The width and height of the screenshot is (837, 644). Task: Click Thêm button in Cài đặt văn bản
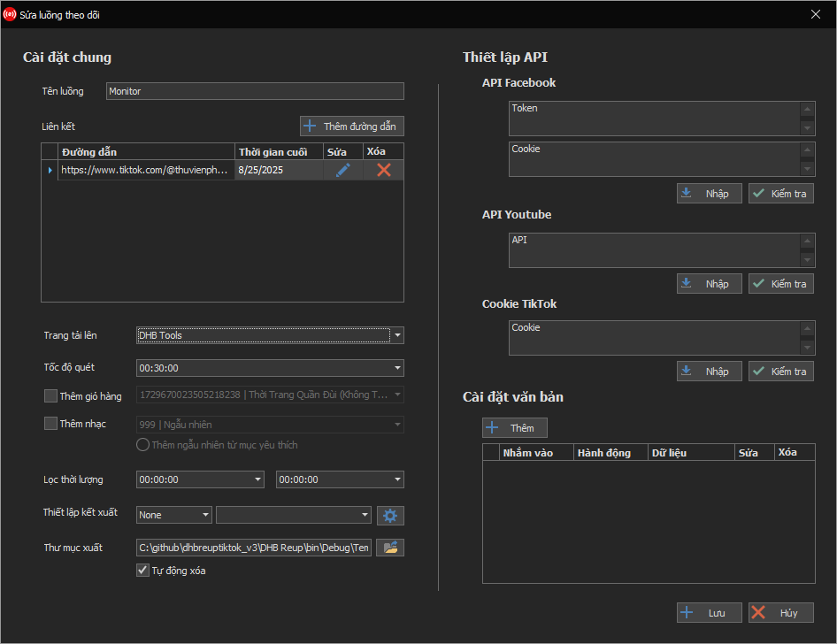click(515, 428)
